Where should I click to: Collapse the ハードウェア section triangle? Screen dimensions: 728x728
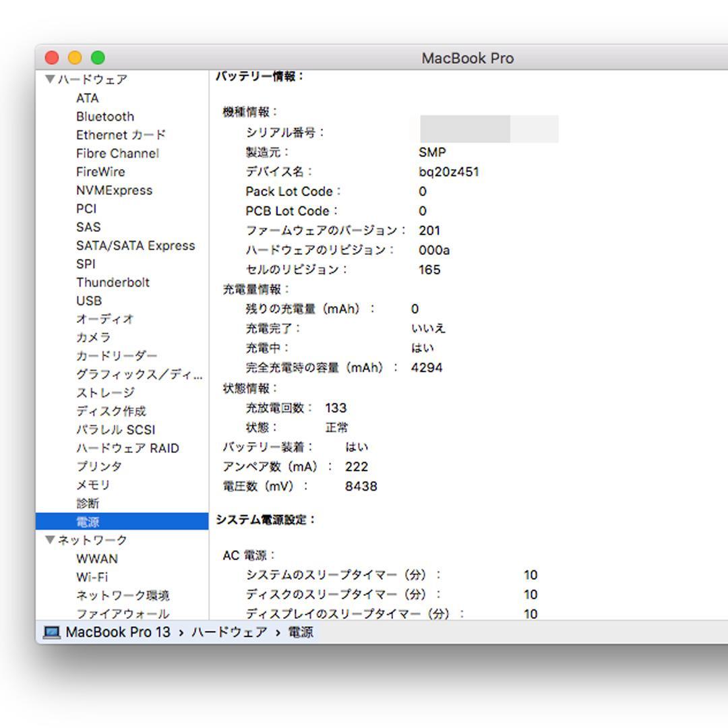[x=50, y=79]
